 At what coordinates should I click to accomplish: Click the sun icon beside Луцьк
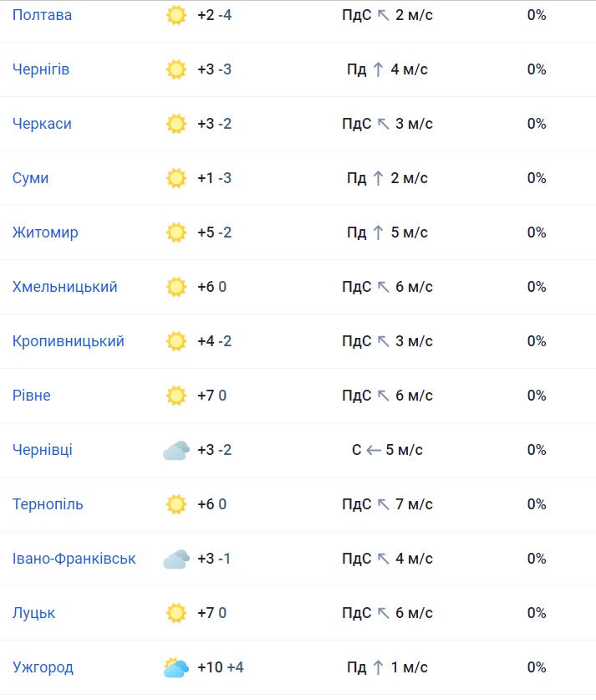(x=176, y=613)
